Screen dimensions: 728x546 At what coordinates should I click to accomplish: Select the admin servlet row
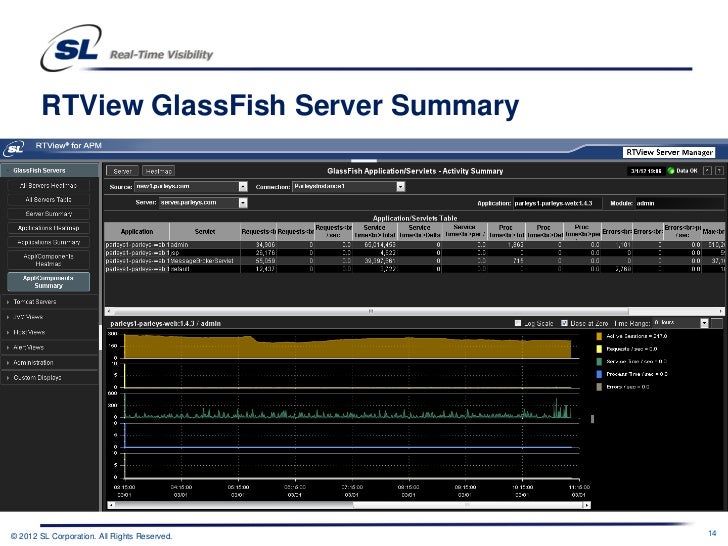tap(414, 245)
